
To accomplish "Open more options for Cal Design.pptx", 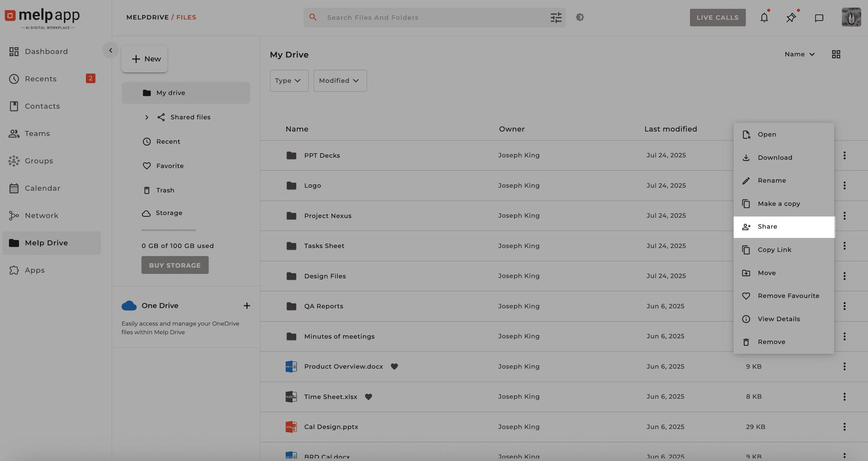I will 844,427.
